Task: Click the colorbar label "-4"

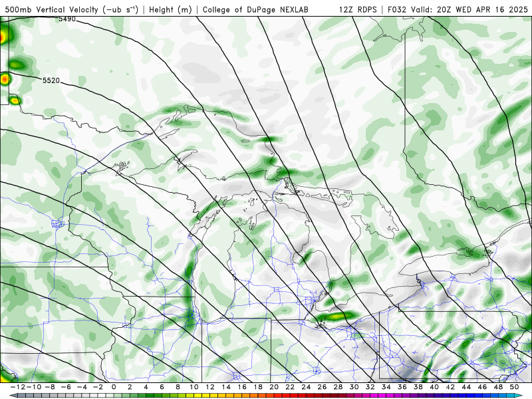Action: (x=82, y=387)
